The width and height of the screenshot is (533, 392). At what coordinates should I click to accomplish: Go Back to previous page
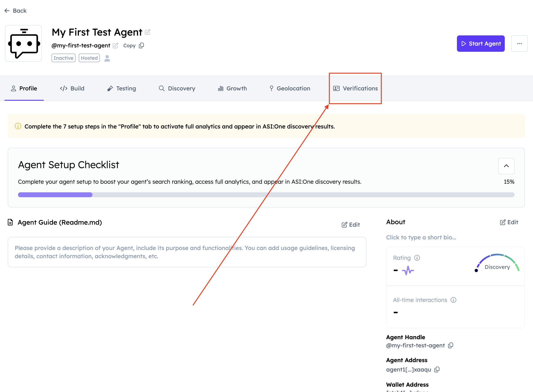pos(16,11)
